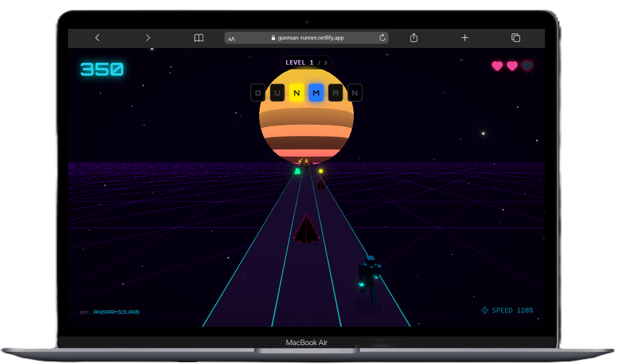Click the yellow orb pickup on track

coord(321,171)
